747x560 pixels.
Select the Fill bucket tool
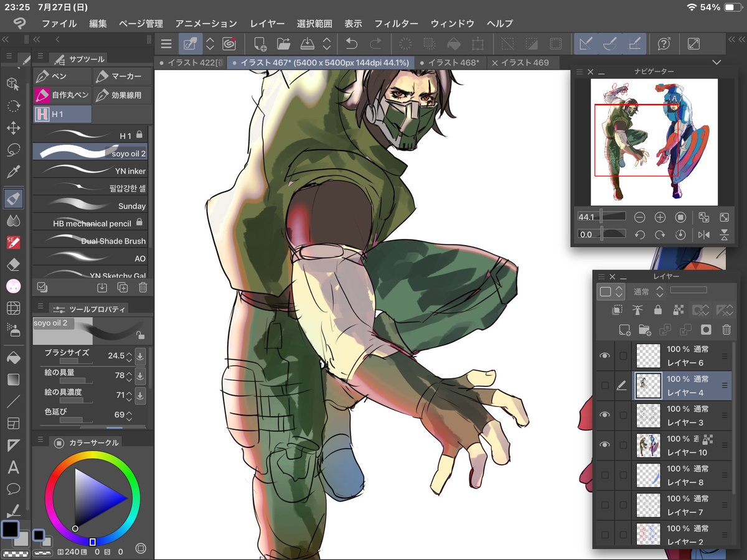click(x=13, y=358)
